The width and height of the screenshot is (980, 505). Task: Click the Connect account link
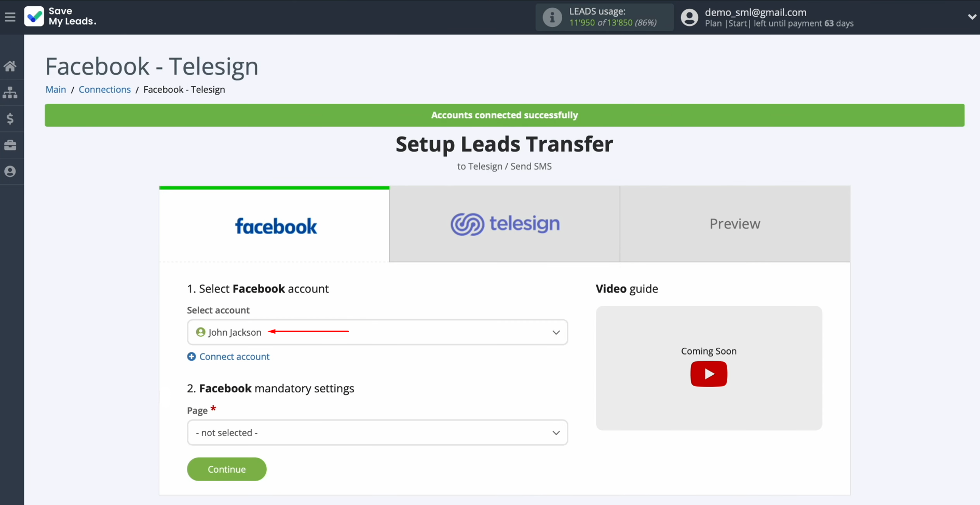pos(235,357)
